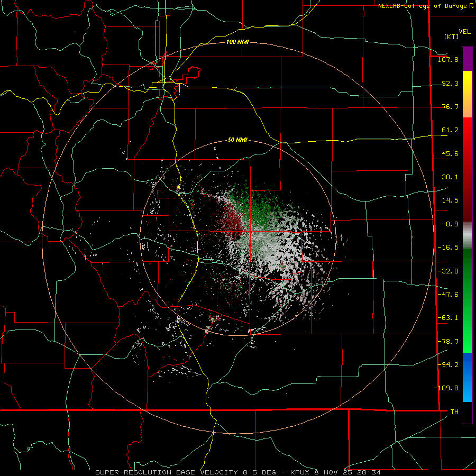Click the 107.8 legend value
Image resolution: width=476 pixels, height=476 pixels.
pos(448,59)
